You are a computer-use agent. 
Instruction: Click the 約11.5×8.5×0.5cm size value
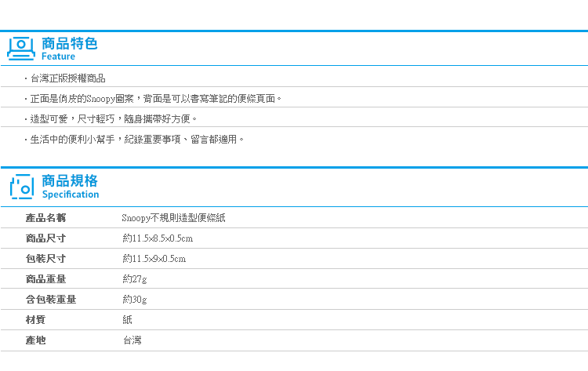pos(158,238)
